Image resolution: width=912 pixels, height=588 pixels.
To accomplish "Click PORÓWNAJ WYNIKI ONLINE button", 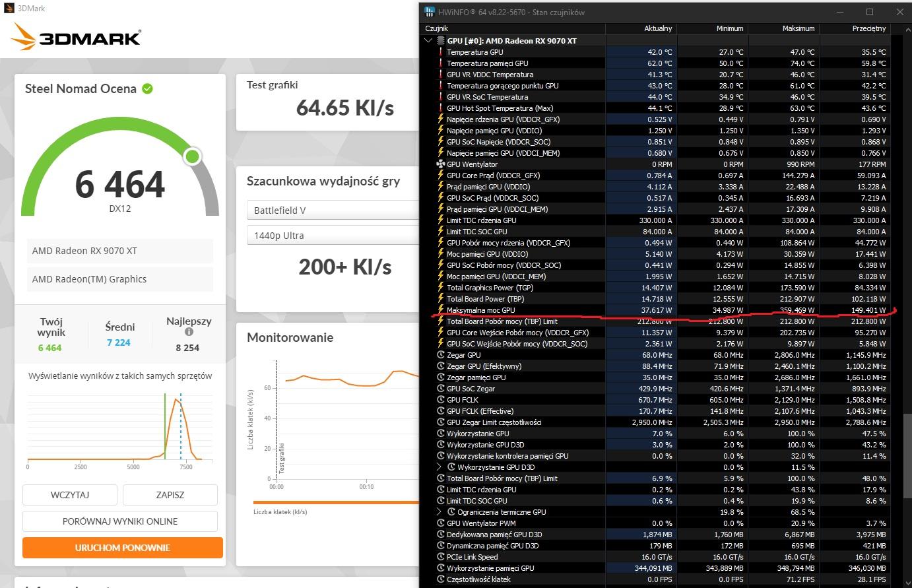I will [120, 521].
